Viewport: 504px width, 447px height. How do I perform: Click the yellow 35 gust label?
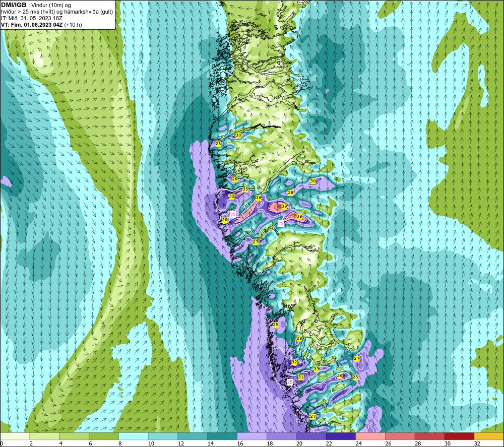(245, 189)
